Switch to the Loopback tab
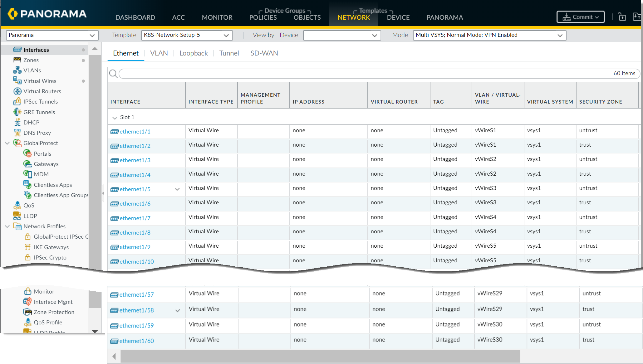The image size is (643, 364). point(194,53)
